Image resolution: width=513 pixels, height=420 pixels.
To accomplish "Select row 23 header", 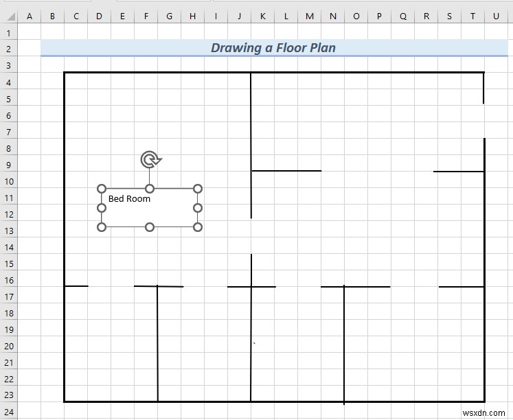I will click(8, 395).
